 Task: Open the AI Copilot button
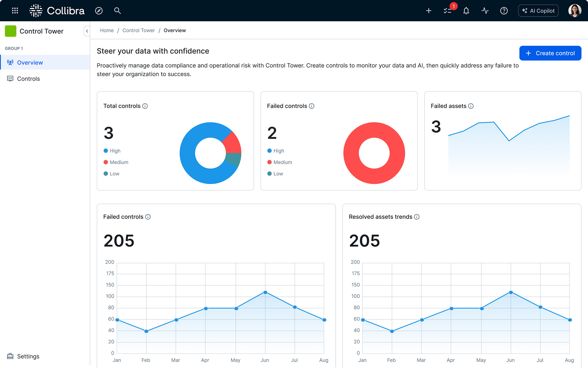pyautogui.click(x=538, y=11)
